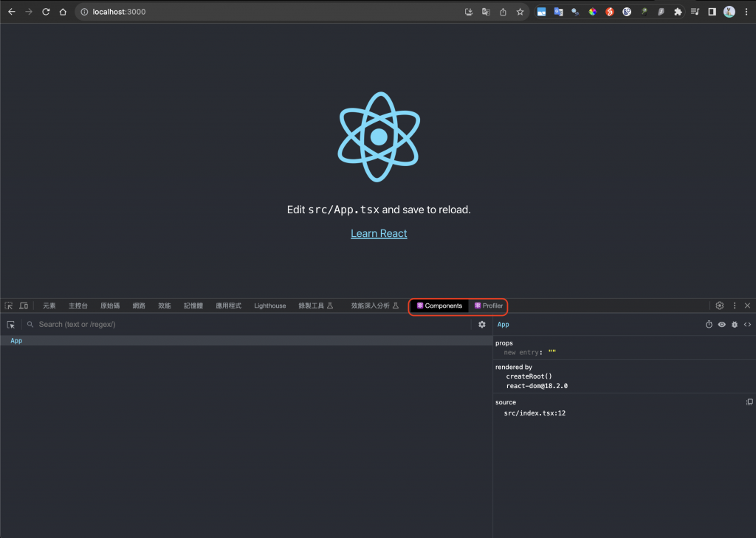
Task: Select the App row in component tree
Action: tap(246, 340)
